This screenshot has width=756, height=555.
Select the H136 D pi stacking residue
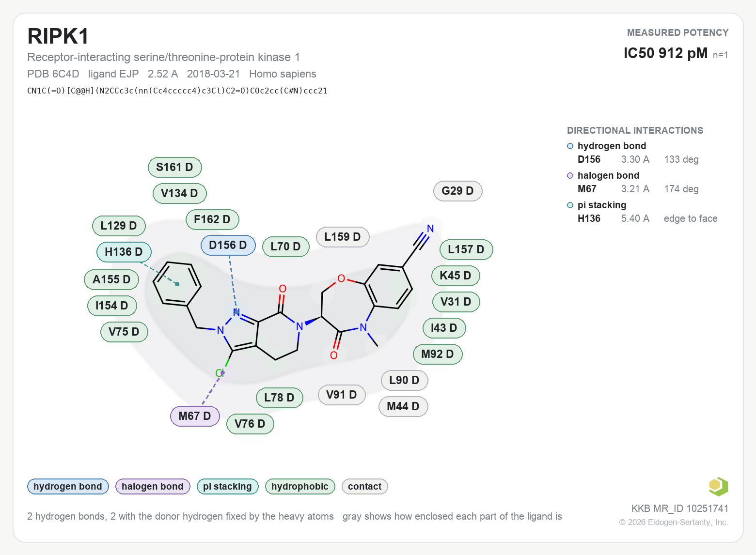click(124, 252)
